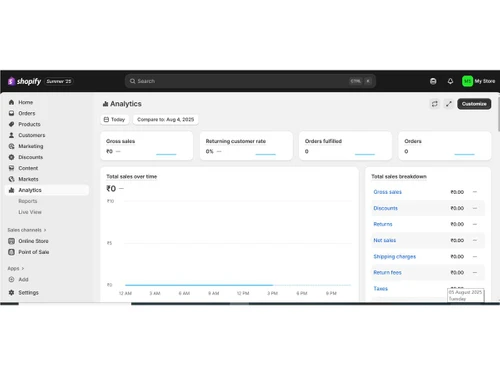This screenshot has height=375, width=500.
Task: Expand the Apps section
Action: pos(16,268)
